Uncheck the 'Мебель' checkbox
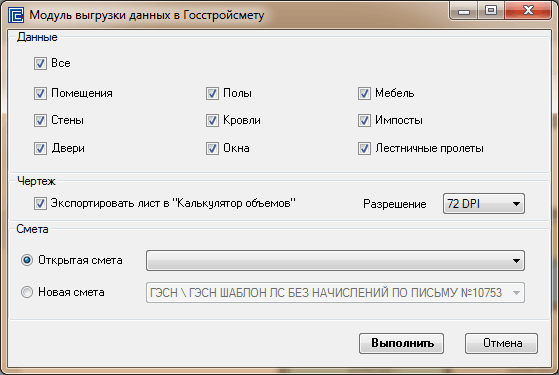 (364, 93)
